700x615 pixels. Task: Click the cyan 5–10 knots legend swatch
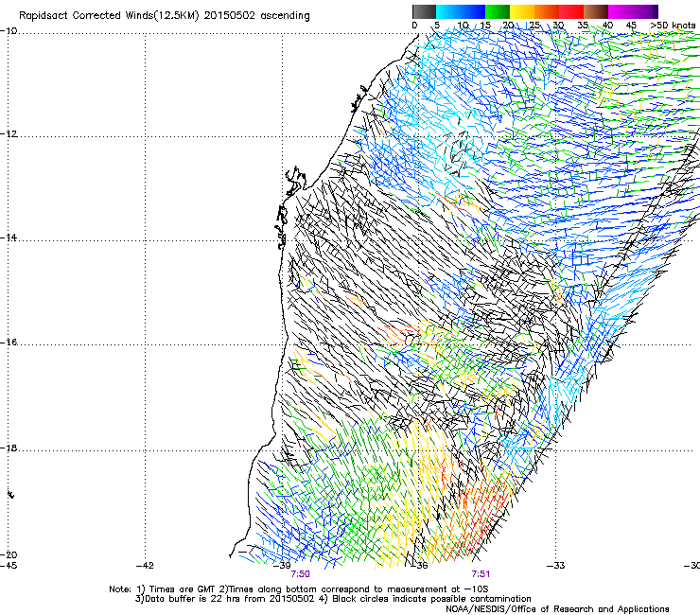point(448,11)
